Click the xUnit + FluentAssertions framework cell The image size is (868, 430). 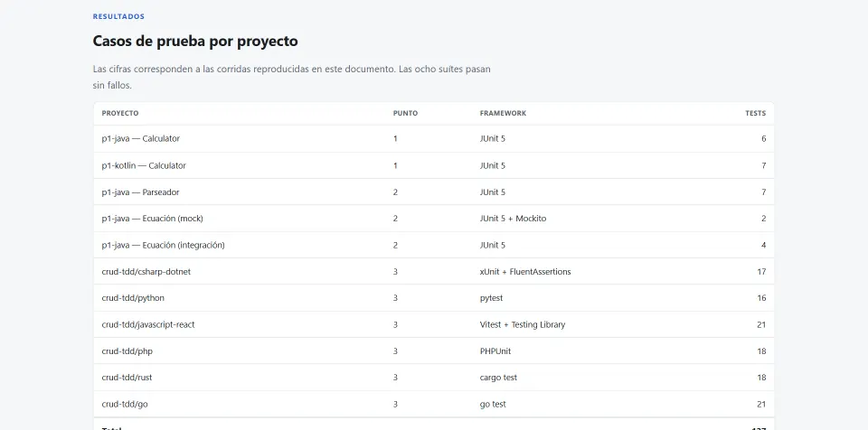(525, 272)
